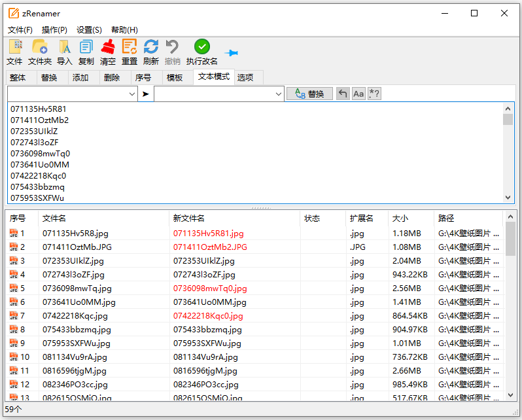Click the 文件夹 add-folder toolbar icon
The width and height of the screenshot is (522, 420).
point(40,47)
